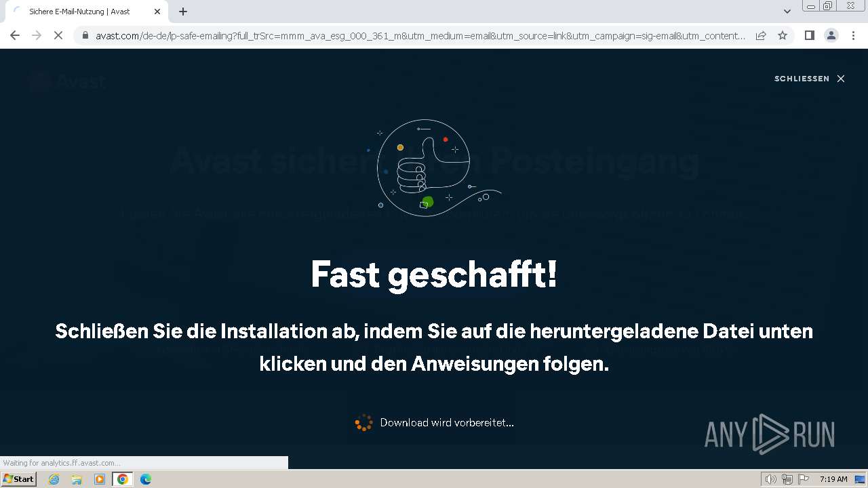The image size is (868, 488).
Task: Bookmark this page with the star icon
Action: tap(783, 35)
